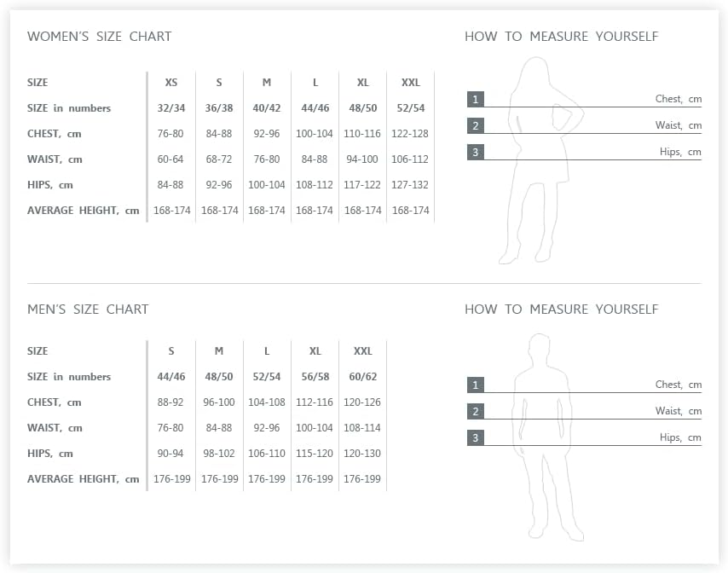Click the men's AVERAGE HEIGHT row label
The image size is (728, 573).
pos(83,478)
